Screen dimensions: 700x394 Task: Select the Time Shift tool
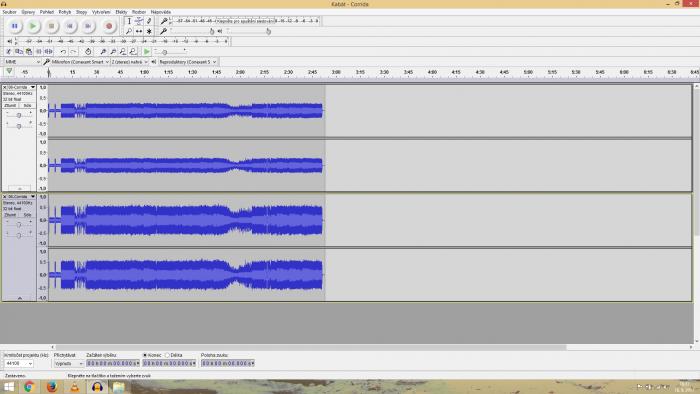pos(139,31)
